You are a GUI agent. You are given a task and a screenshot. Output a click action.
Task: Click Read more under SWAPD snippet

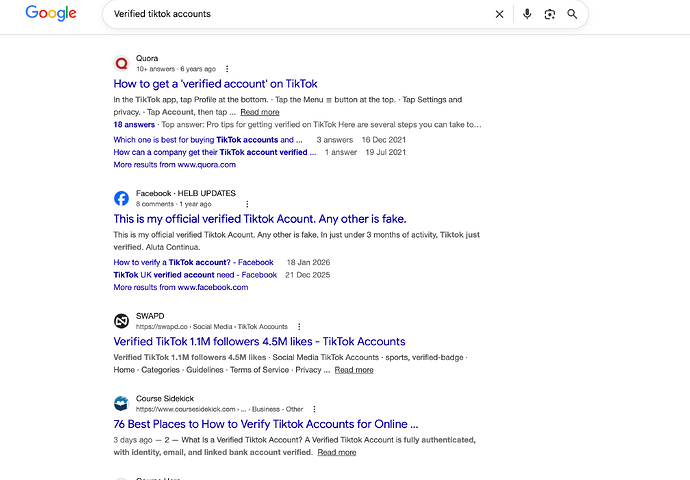[354, 370]
